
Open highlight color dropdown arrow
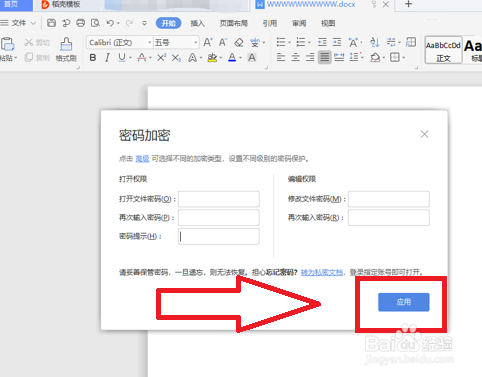221,58
